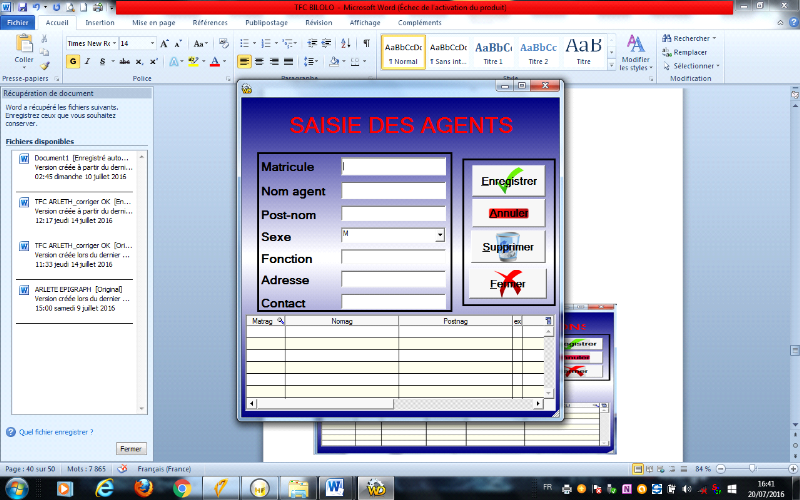Click the Annuler button in agent form
The width and height of the screenshot is (800, 500).
(x=508, y=213)
